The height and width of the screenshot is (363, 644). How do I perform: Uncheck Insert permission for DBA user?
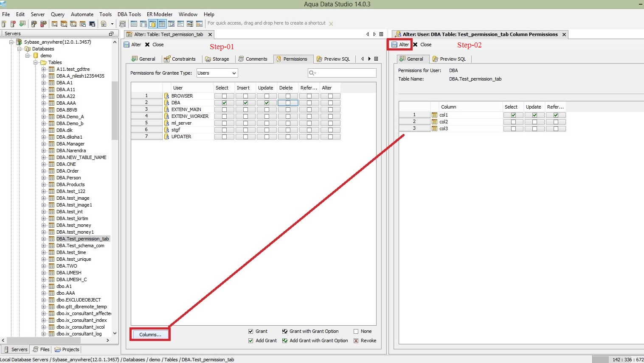tap(245, 103)
